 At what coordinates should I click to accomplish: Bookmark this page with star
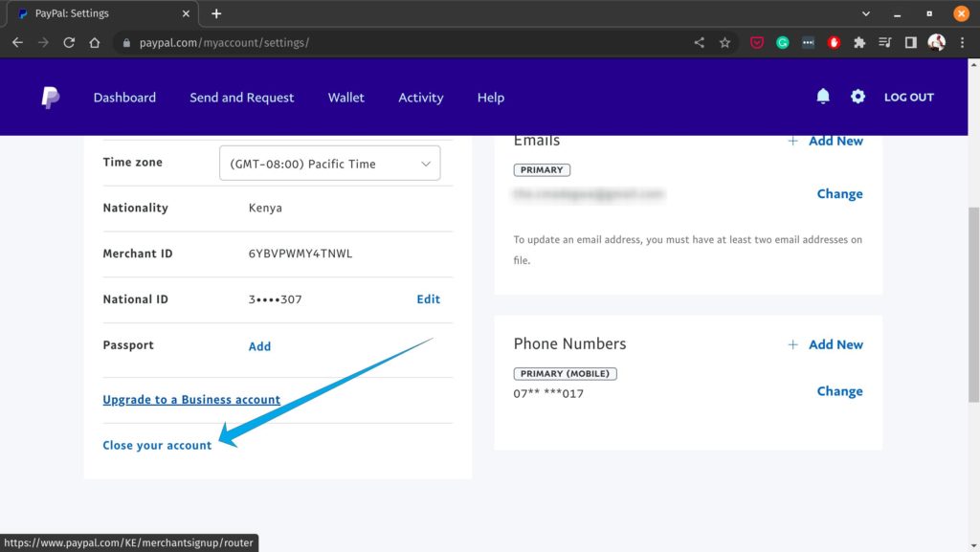tap(724, 42)
